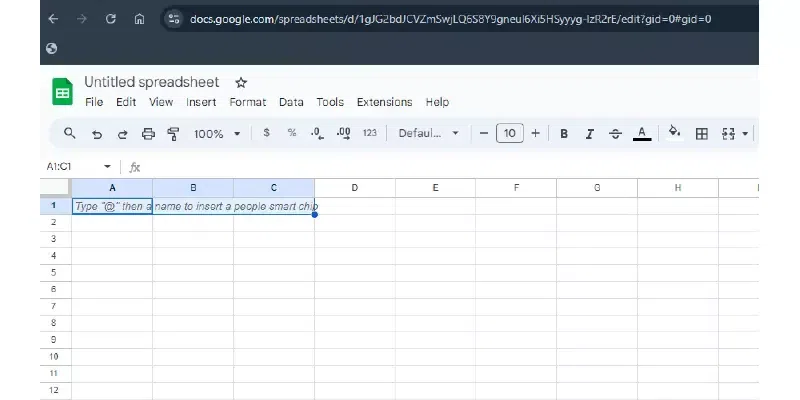Increase decimal places

click(344, 134)
